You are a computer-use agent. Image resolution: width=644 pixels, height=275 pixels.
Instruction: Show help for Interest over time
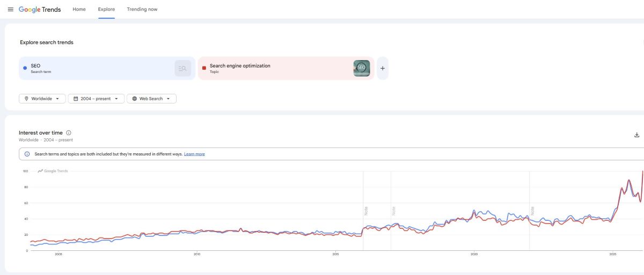tap(69, 133)
